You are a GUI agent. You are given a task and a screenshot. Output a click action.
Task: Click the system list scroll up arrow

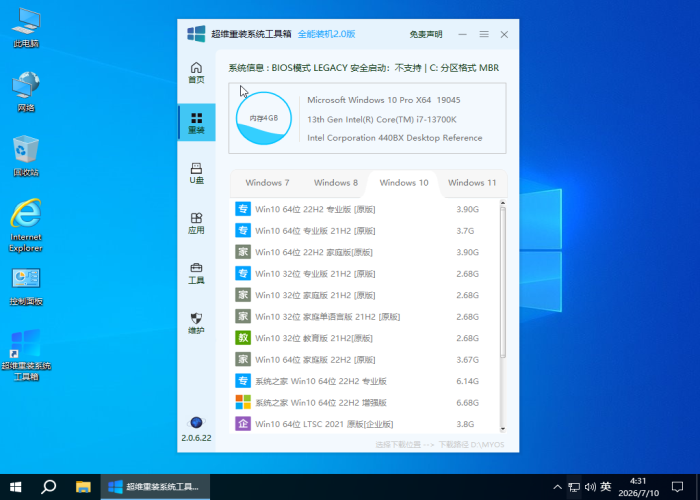click(503, 203)
